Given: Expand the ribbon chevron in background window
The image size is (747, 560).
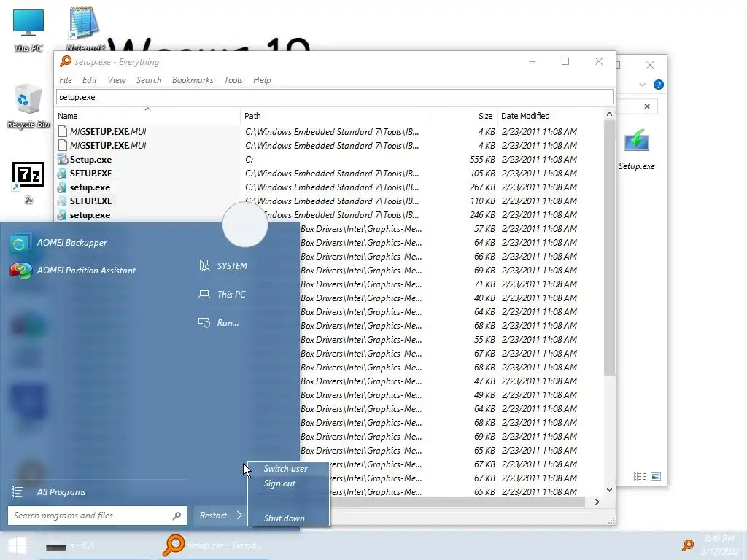Looking at the screenshot, I should coord(642,85).
